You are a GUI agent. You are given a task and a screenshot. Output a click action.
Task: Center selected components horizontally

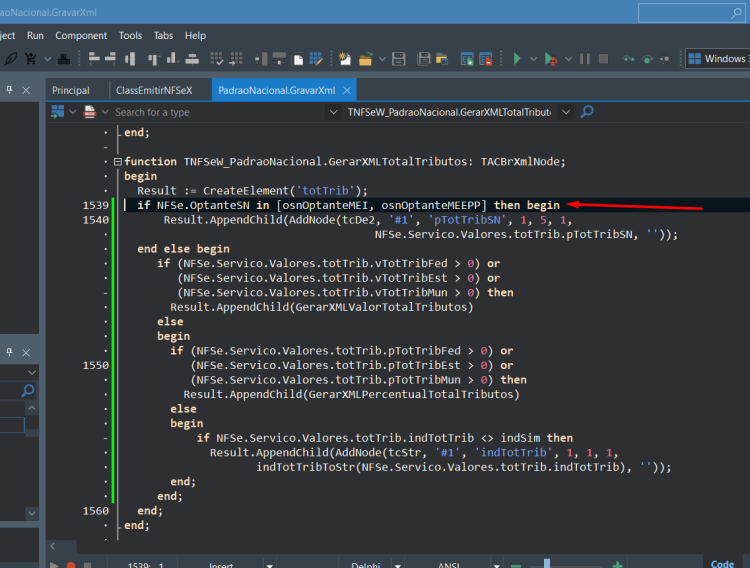tap(130, 59)
